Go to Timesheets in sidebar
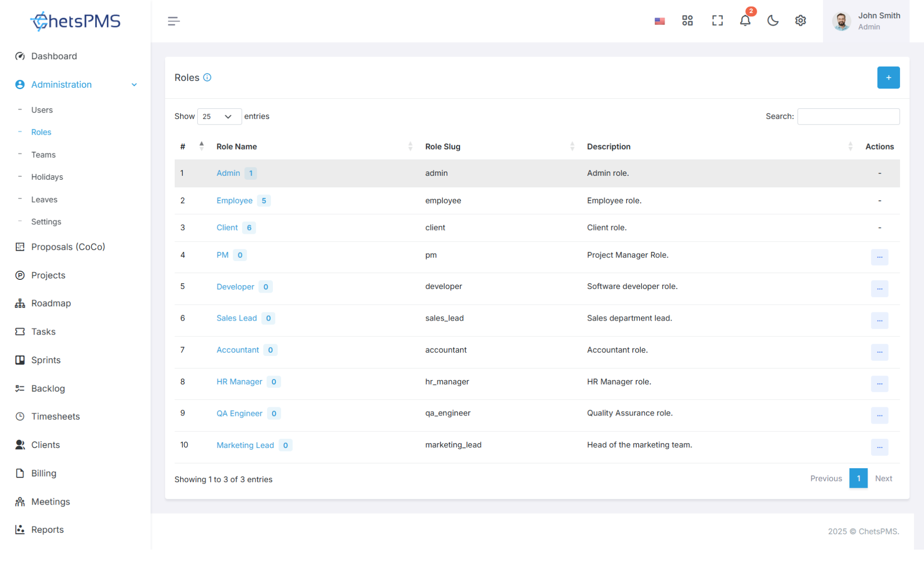The height and width of the screenshot is (575, 924). (x=56, y=416)
